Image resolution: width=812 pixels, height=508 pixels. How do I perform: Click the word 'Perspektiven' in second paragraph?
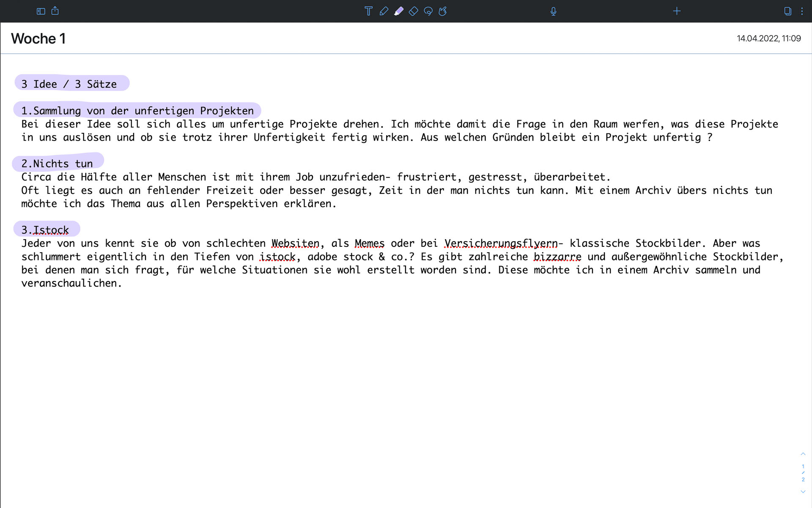point(242,204)
